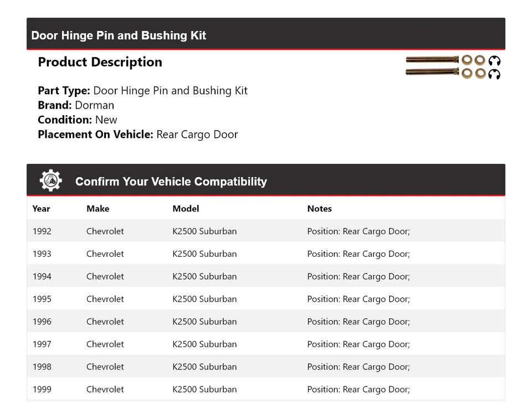Viewport: 532px width, 418px height.
Task: Select the 1997 year cell
Action: coord(42,344)
